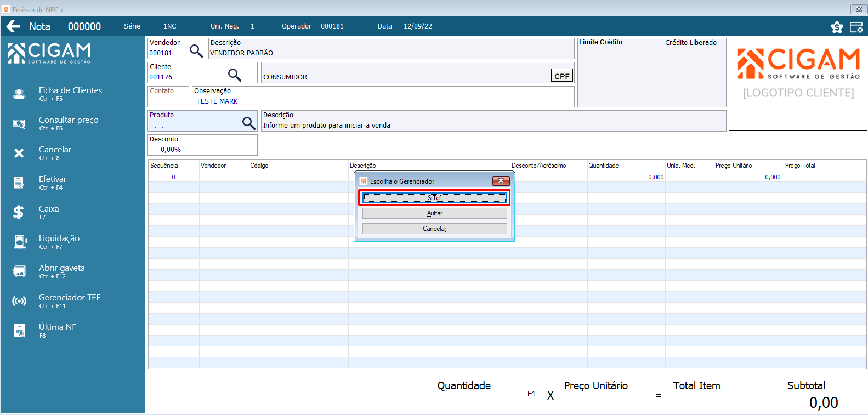Click the Crédito Liberado label
868x415 pixels.
click(x=691, y=42)
